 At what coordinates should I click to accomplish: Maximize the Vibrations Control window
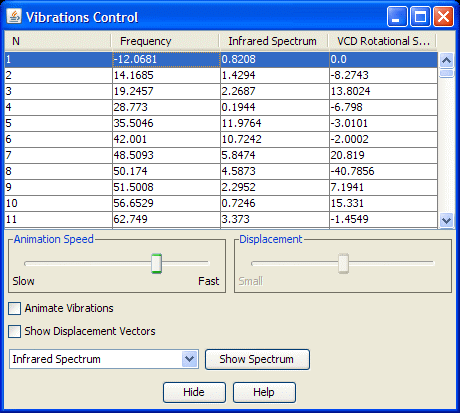click(420, 17)
